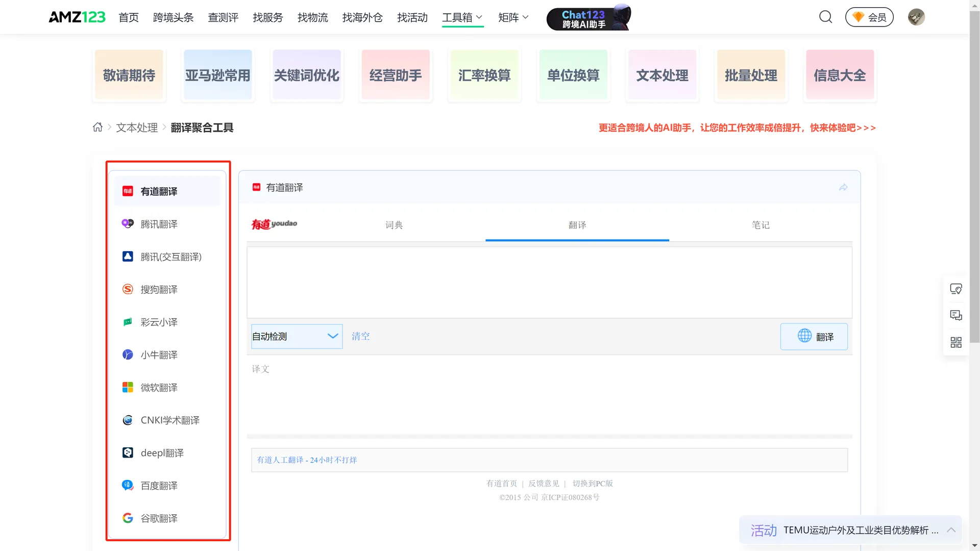Click the home breadcrumb icon
980x551 pixels.
(97, 127)
